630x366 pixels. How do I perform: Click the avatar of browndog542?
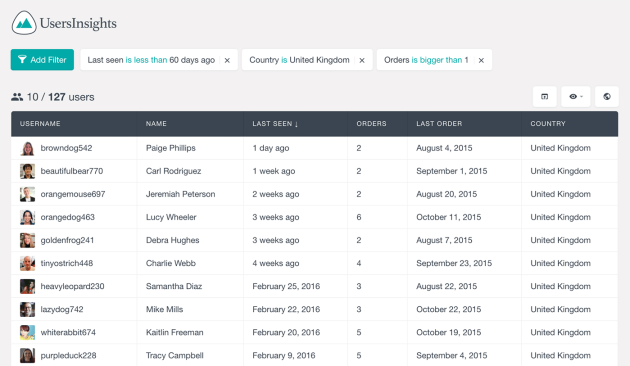(x=27, y=148)
